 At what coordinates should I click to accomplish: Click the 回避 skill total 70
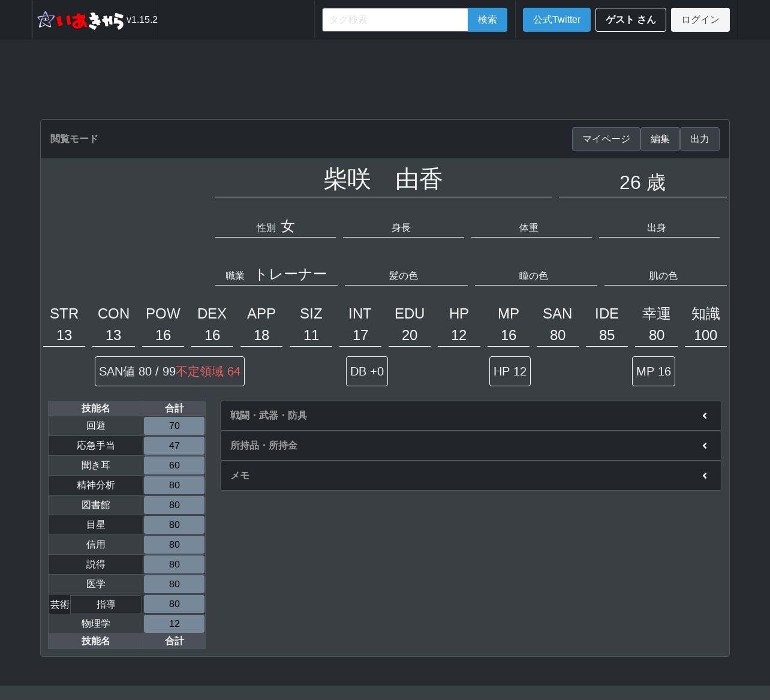point(175,426)
